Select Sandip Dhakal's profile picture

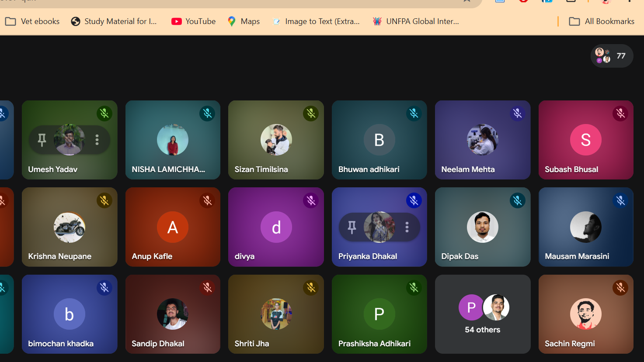[173, 314]
